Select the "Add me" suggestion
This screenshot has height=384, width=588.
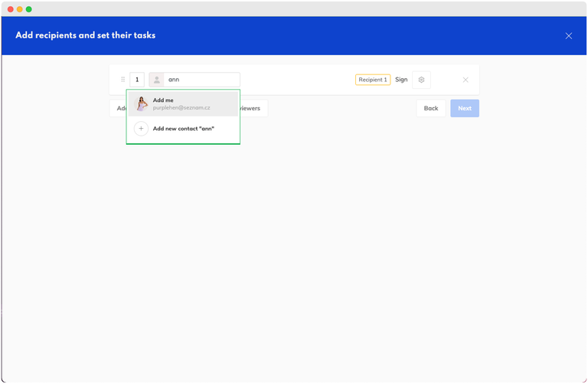(183, 104)
